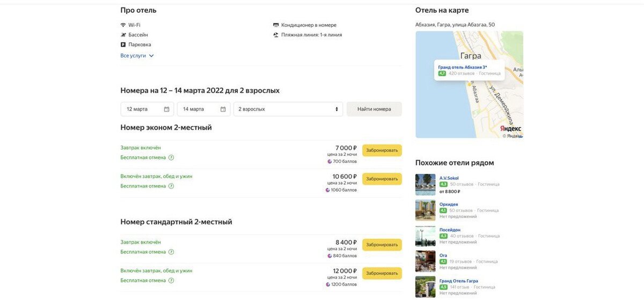Open calendar icon in 12 марта field
Image resolution: width=644 pixels, height=300 pixels.
coord(166,109)
